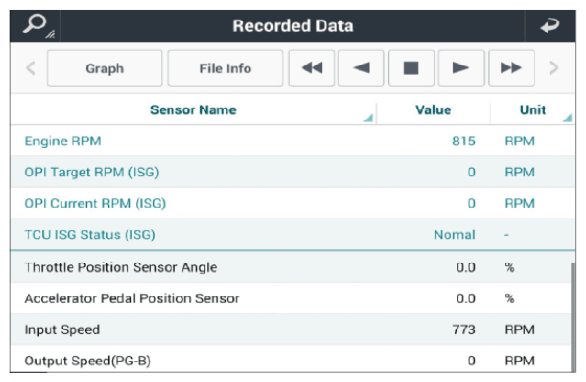Viewport: 586px width, 382px height.
Task: Click the Engine RPM value 815
Action: [x=464, y=141]
